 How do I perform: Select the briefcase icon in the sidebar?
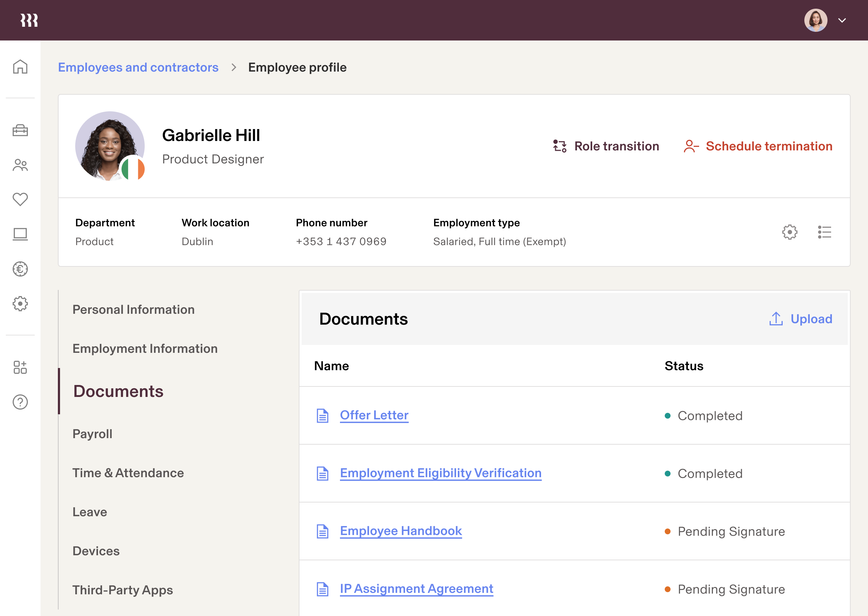(x=20, y=130)
